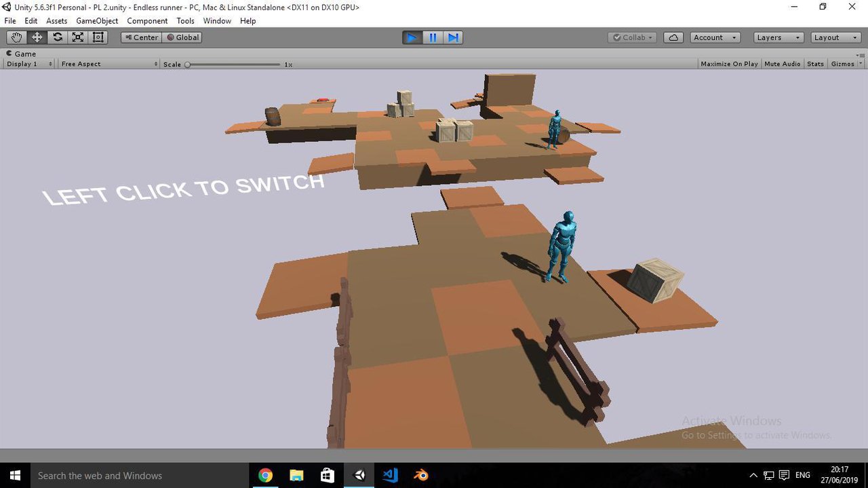Open the network status tray icon
The height and width of the screenshot is (488, 868).
(769, 475)
